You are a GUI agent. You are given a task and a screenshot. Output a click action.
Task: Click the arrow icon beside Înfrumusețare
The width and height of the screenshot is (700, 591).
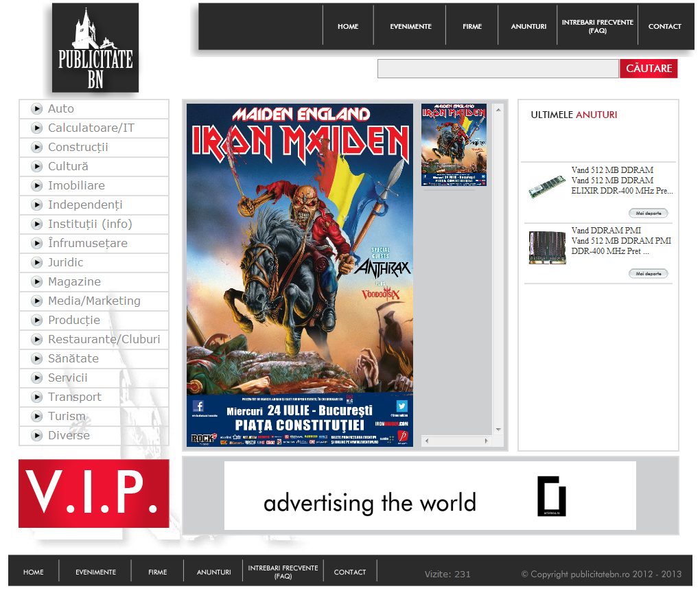point(36,243)
